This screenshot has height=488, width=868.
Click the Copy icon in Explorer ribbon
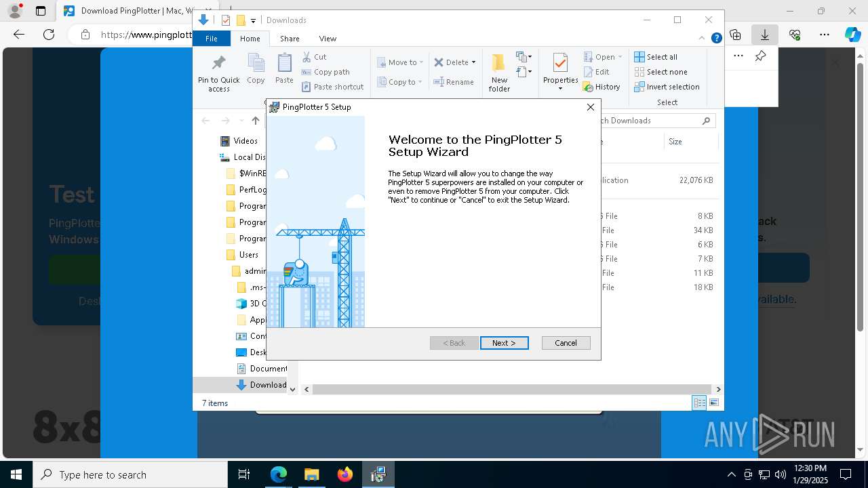coord(256,68)
